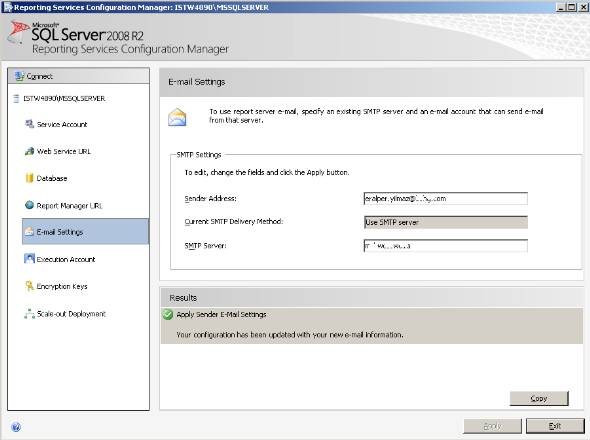
Task: Select E-mail Settings in sidebar
Action: [x=85, y=232]
